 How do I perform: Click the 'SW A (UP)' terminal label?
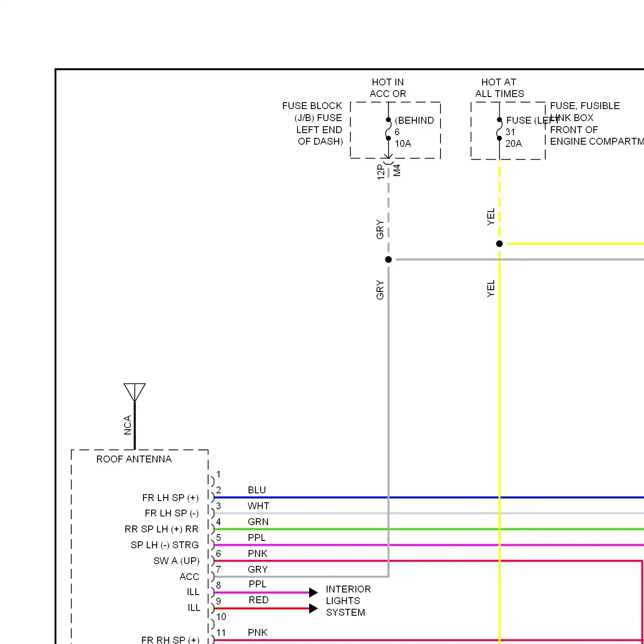(176, 561)
